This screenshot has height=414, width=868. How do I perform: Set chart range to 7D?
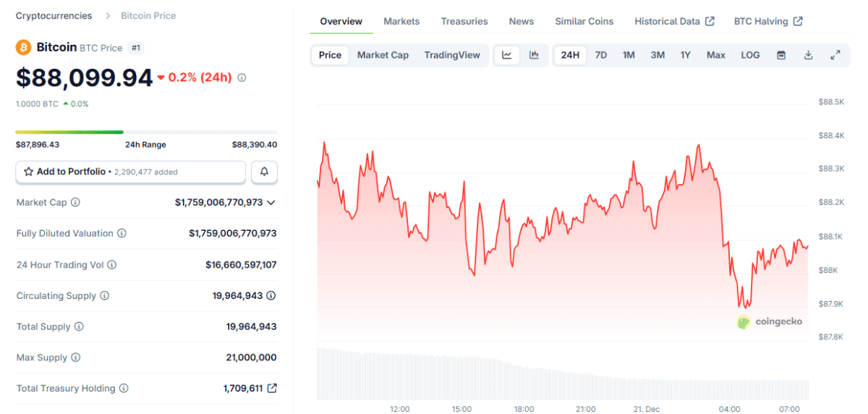point(601,55)
